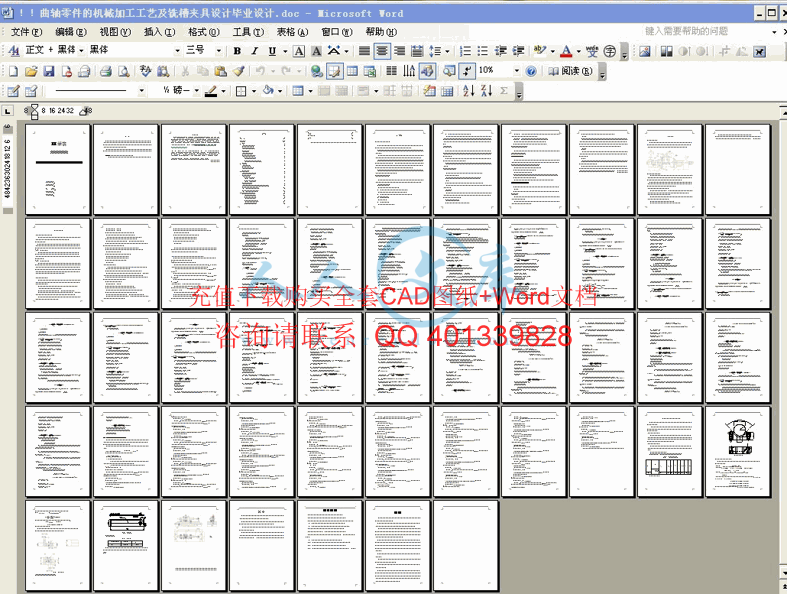The height and width of the screenshot is (594, 787).
Task: Toggle Underline formatting
Action: (272, 51)
